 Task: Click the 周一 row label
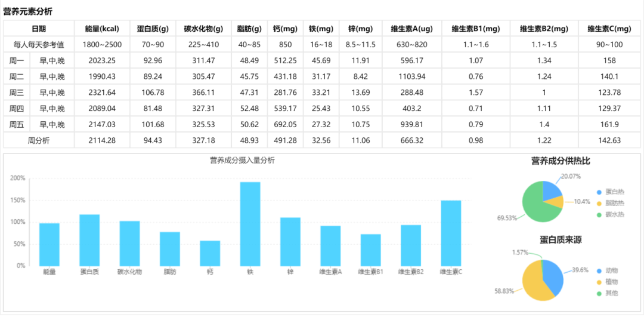coord(17,61)
